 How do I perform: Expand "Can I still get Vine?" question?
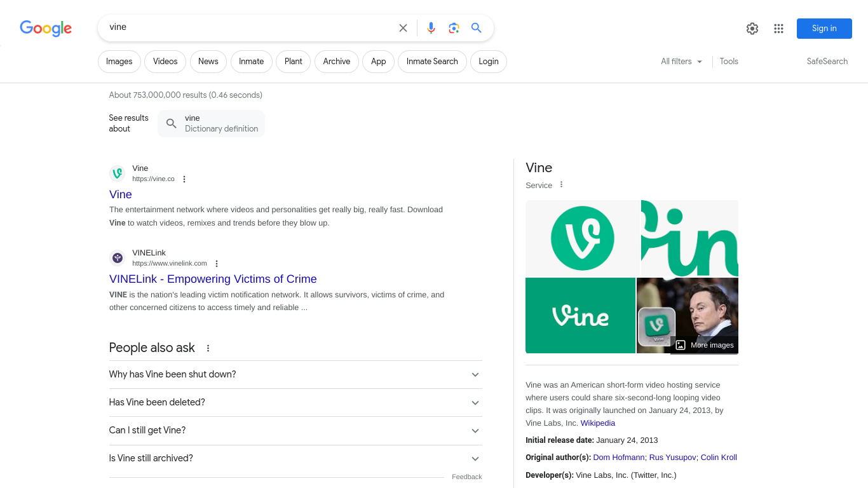tap(295, 430)
